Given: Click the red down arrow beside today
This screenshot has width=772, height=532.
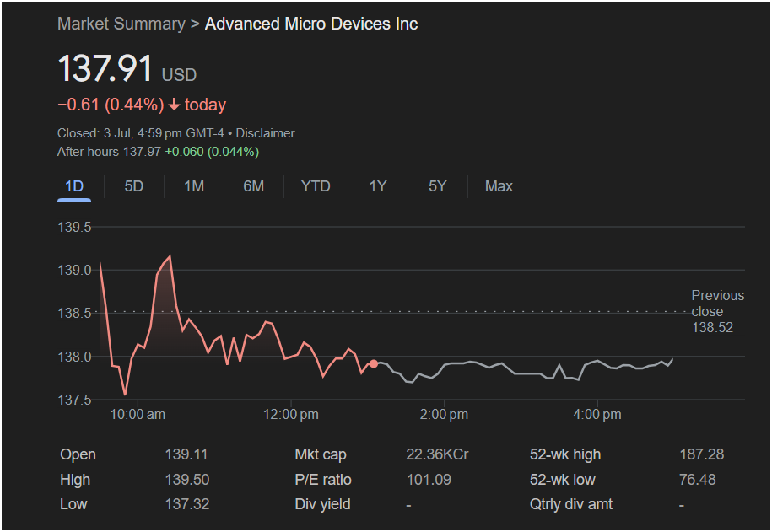Looking at the screenshot, I should pos(175,105).
